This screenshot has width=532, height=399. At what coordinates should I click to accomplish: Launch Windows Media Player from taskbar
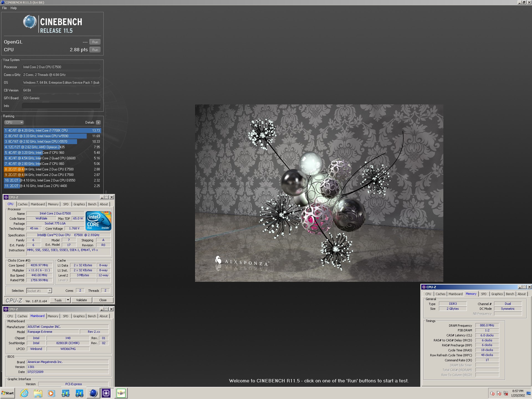52,393
